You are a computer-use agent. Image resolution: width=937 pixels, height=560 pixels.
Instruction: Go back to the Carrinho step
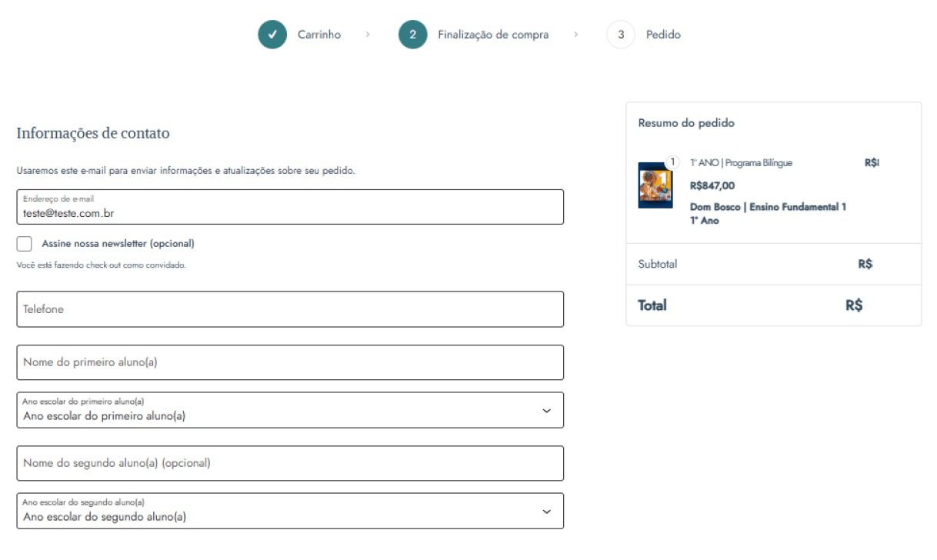[319, 35]
